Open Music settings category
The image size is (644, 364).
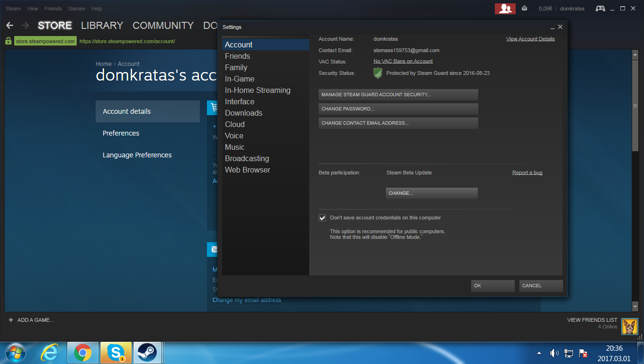(266, 147)
